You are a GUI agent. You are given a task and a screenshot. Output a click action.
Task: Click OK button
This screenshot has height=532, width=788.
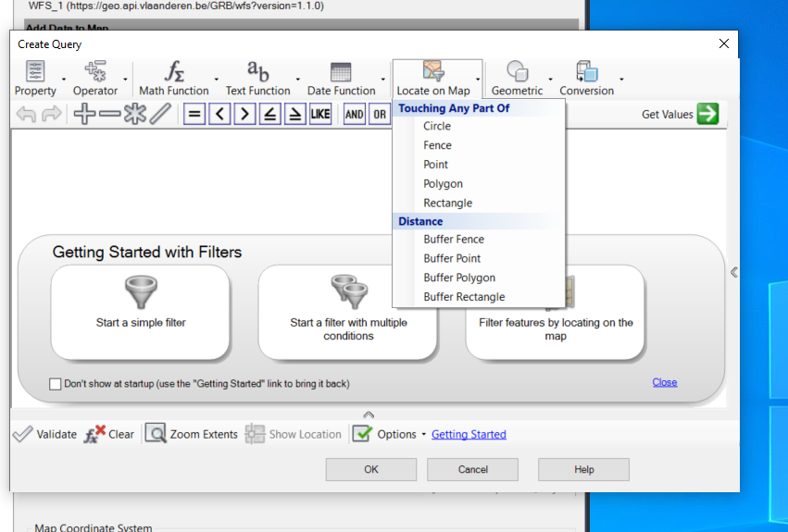click(371, 469)
